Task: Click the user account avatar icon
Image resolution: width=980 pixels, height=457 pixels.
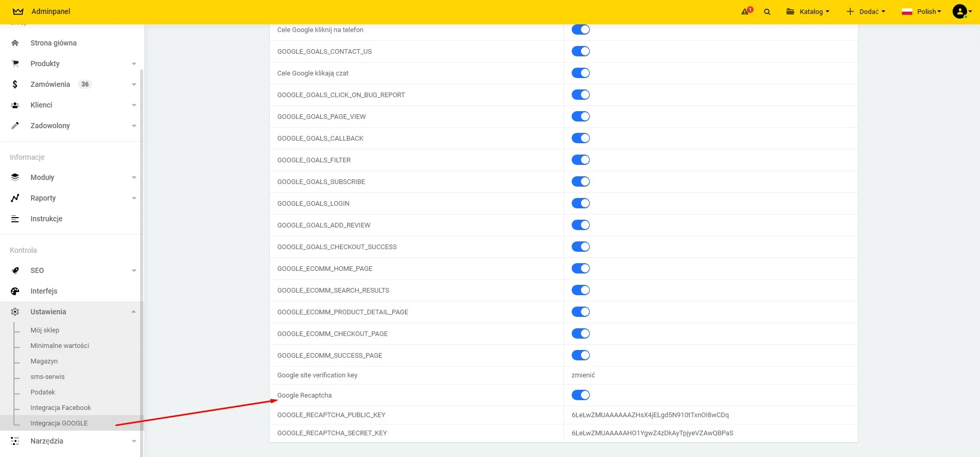Action: 959,11
